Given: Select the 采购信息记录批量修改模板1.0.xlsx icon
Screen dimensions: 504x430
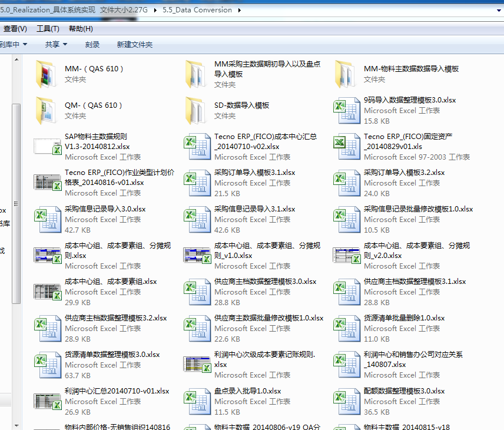Looking at the screenshot, I should [x=346, y=219].
